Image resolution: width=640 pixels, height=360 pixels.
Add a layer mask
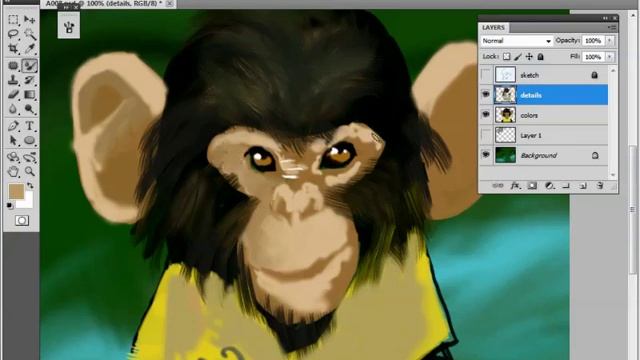pyautogui.click(x=532, y=186)
